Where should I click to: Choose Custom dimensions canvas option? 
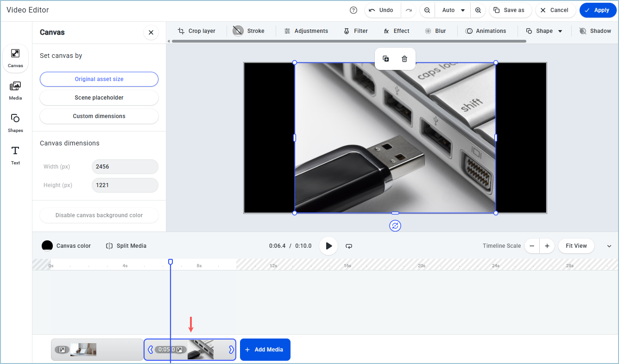coord(99,116)
